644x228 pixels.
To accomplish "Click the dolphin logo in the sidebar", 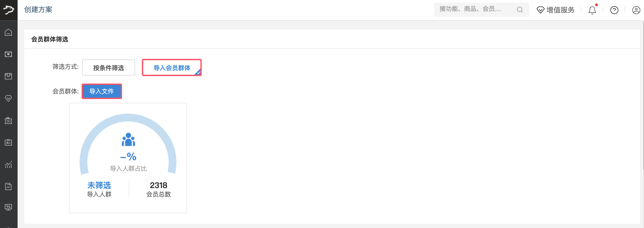I will coord(9,10).
